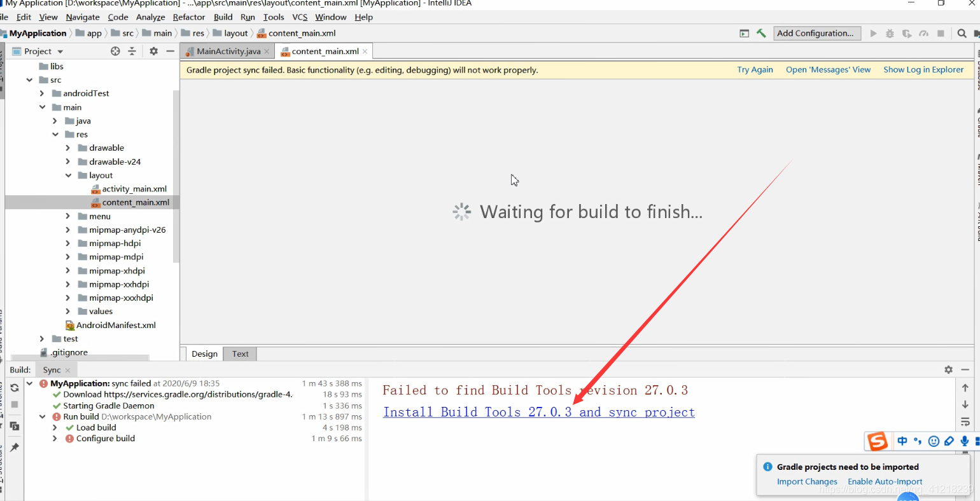Screen dimensions: 980x501
Task: Click the Restart sync refresh icon in Build panel
Action: pos(14,387)
